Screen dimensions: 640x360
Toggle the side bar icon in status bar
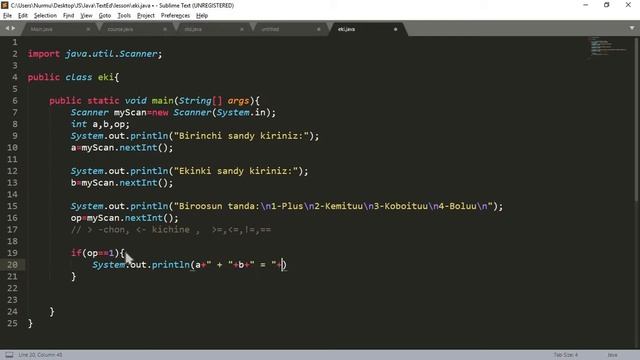9,355
